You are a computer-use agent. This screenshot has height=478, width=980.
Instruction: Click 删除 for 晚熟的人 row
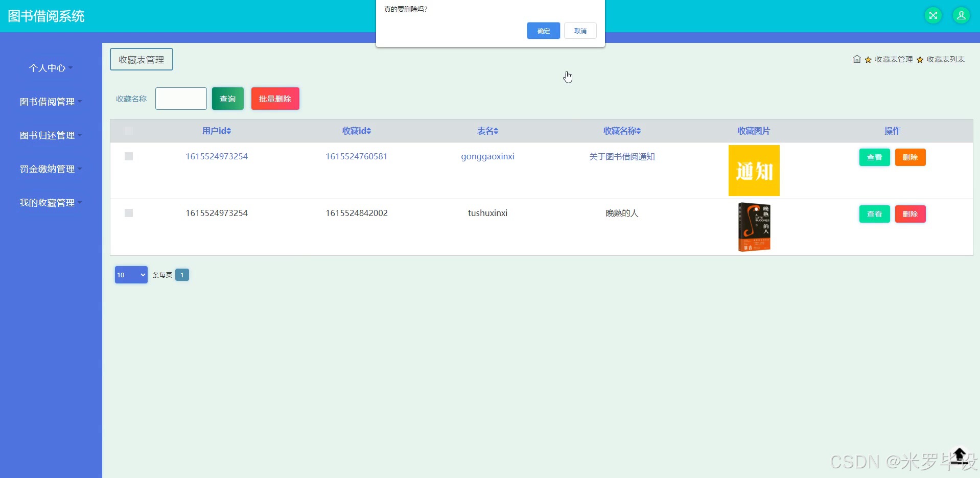[911, 214]
